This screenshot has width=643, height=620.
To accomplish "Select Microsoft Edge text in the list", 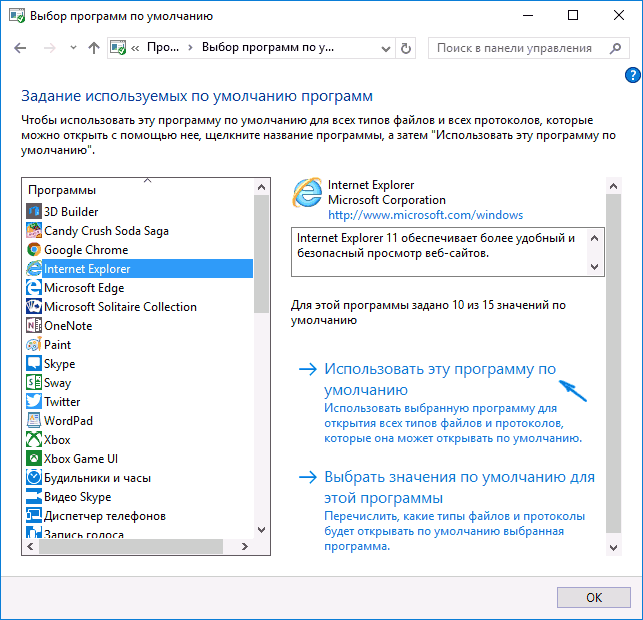I will click(x=84, y=288).
